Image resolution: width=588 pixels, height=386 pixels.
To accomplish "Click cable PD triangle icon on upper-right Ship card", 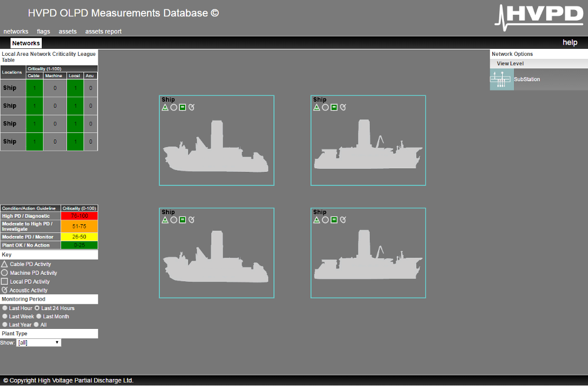I will pyautogui.click(x=316, y=107).
